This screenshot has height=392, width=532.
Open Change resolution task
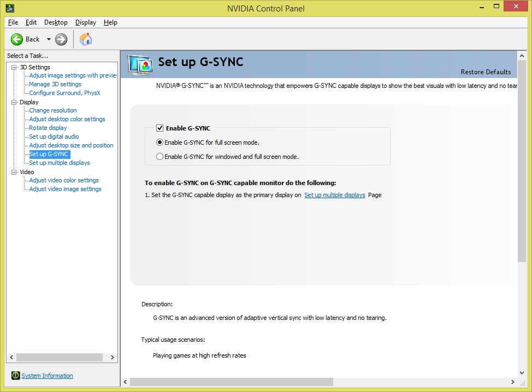click(53, 110)
